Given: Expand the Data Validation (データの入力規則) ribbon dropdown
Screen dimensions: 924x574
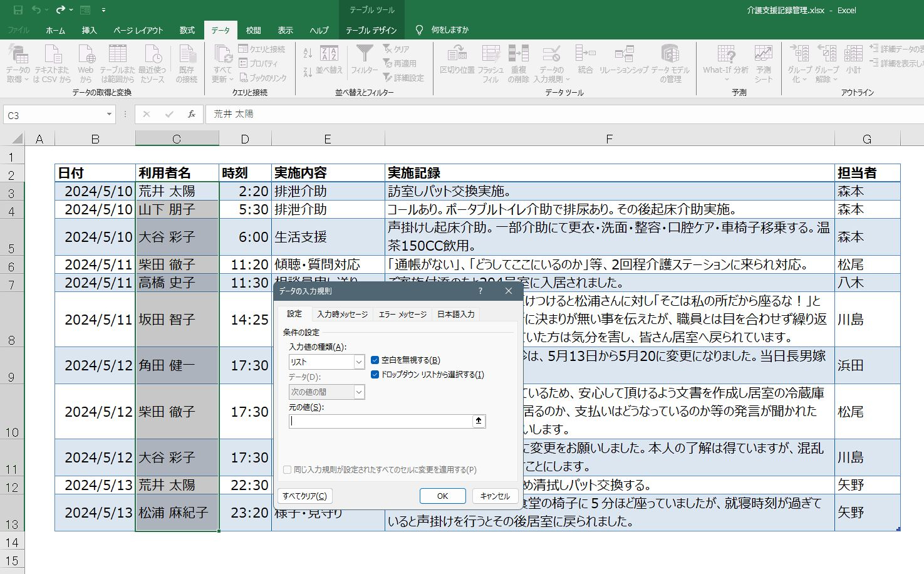Looking at the screenshot, I should (x=568, y=80).
